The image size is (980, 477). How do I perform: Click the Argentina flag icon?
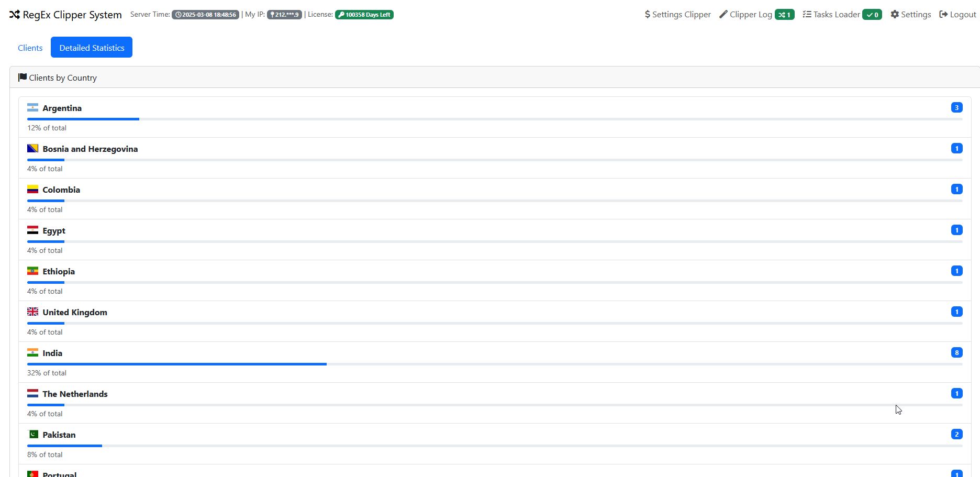(32, 108)
